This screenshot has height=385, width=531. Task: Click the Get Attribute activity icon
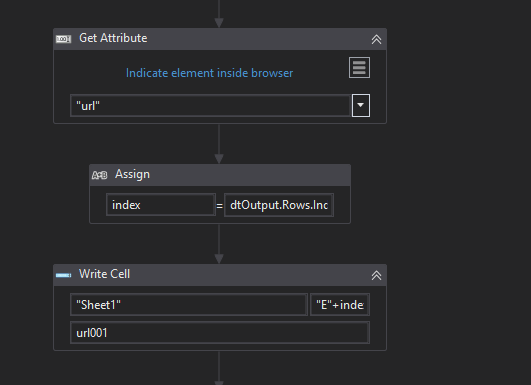pyautogui.click(x=63, y=39)
